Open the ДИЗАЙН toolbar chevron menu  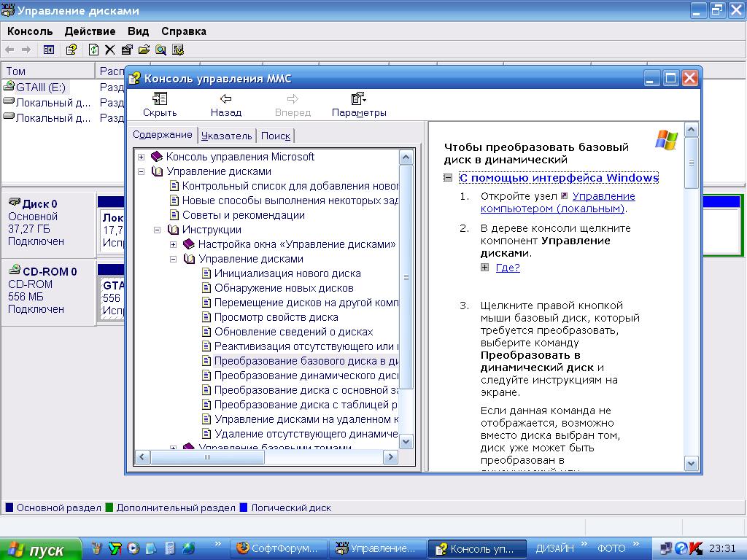coord(584,544)
